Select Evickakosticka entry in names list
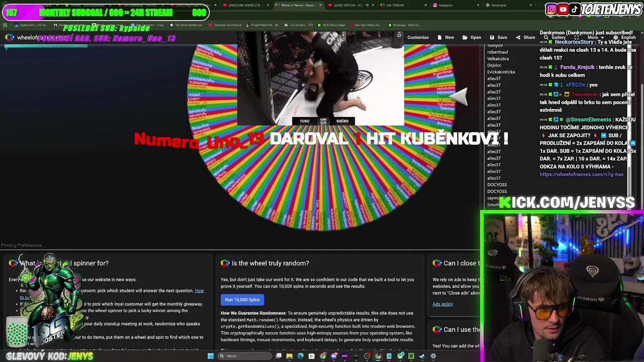 click(x=501, y=72)
